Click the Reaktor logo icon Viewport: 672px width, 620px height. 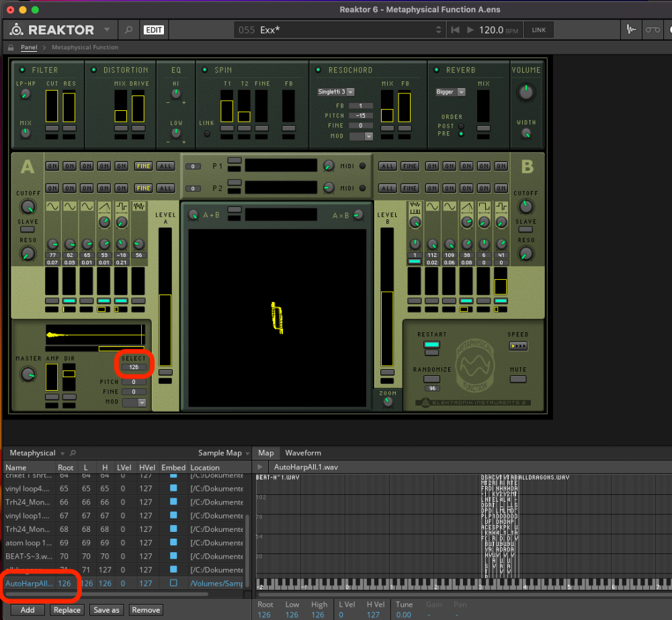(x=17, y=30)
